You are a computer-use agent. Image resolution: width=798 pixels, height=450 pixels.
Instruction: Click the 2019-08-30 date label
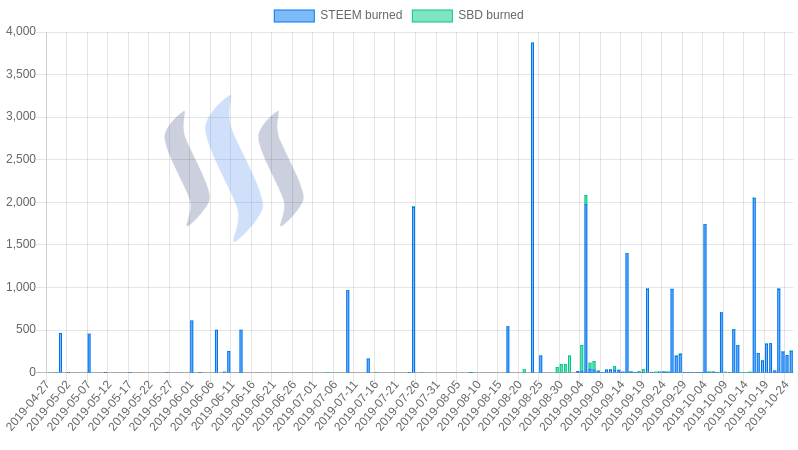click(x=541, y=406)
